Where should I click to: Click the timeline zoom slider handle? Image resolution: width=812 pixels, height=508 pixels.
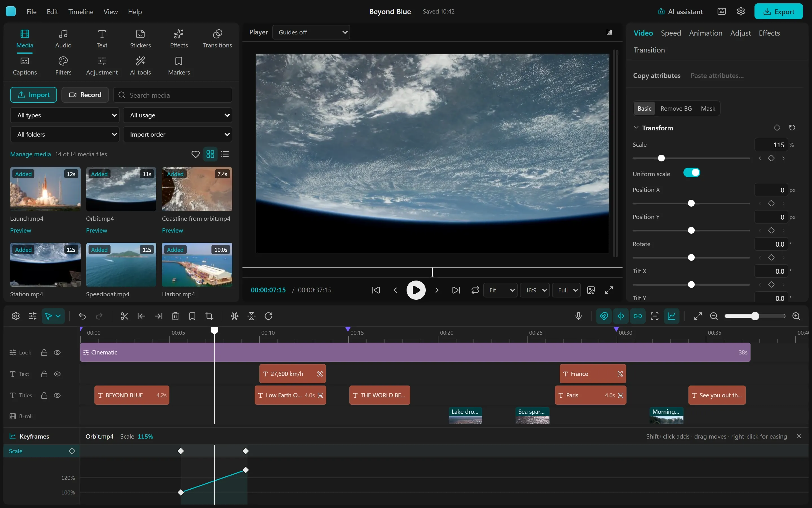point(755,316)
